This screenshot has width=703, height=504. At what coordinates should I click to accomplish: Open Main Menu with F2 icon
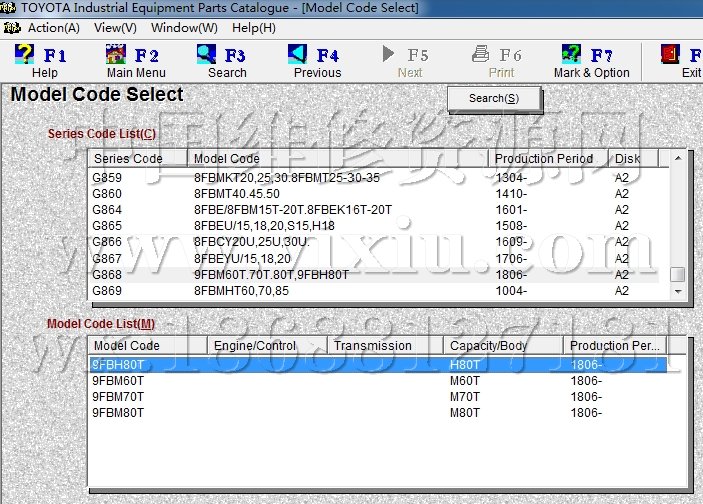117,54
